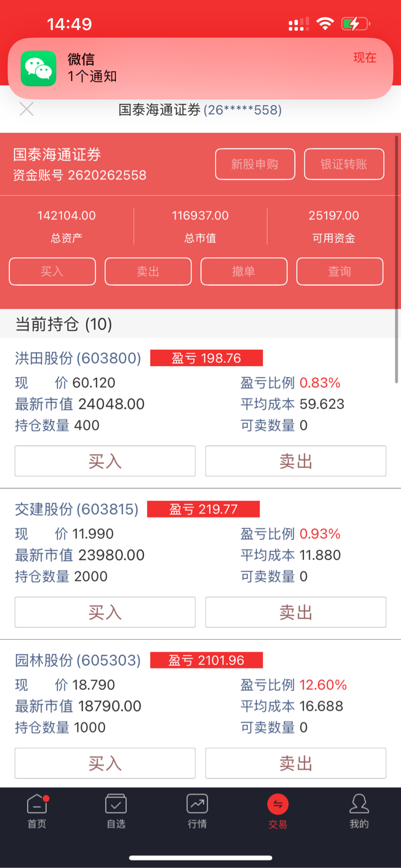Select the 交易 trade icon

coord(278,804)
